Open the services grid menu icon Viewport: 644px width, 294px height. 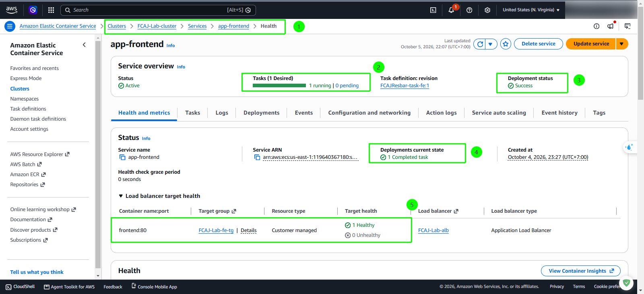tap(51, 10)
